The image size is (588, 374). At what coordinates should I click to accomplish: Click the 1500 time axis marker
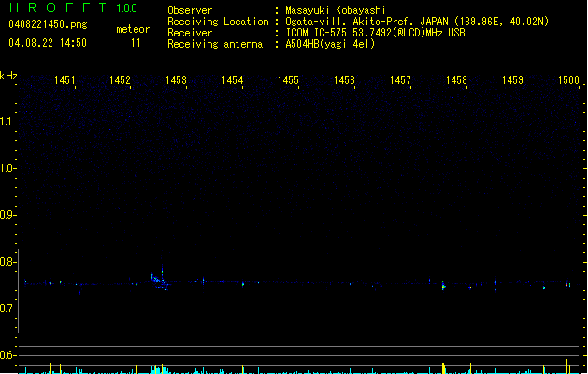pyautogui.click(x=569, y=80)
